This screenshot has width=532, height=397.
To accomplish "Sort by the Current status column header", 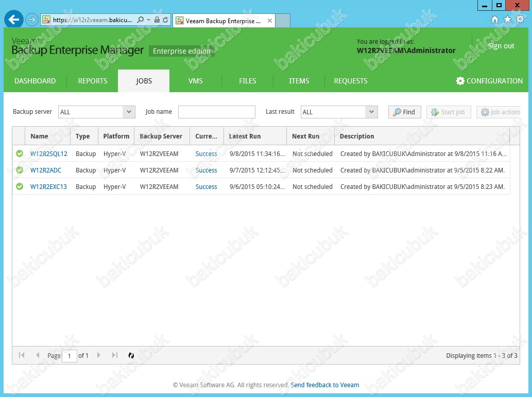I will [x=207, y=136].
